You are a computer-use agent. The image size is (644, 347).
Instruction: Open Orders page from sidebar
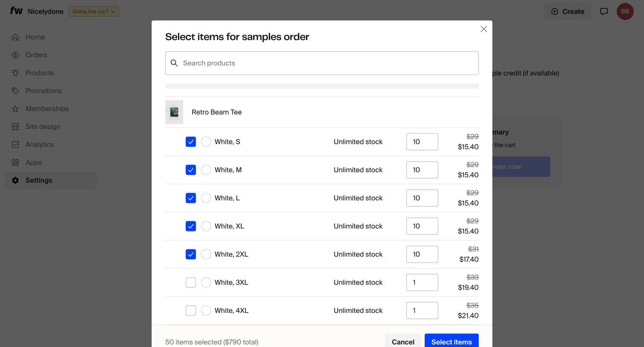click(51, 55)
